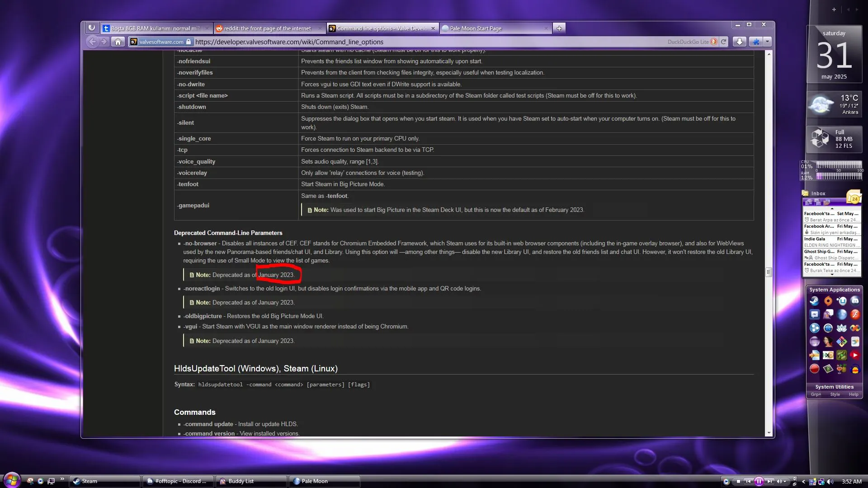Click the padlock site identity icon
The image size is (868, 488).
point(189,42)
